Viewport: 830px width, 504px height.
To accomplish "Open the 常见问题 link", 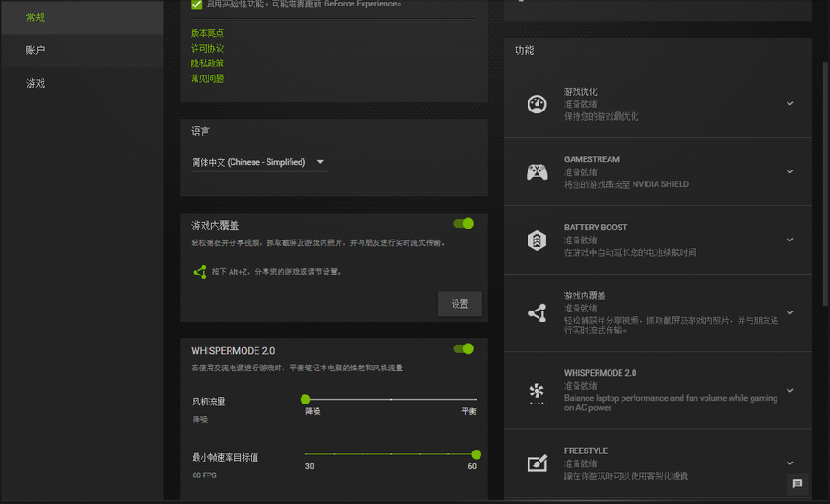I will 207,78.
